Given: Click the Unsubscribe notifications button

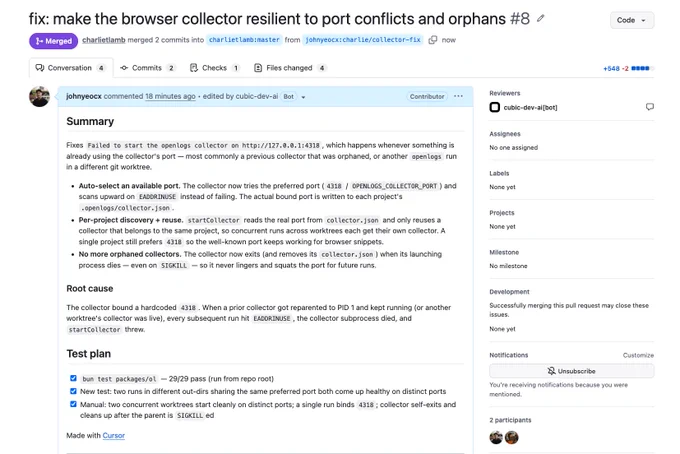Looking at the screenshot, I should click(x=572, y=371).
